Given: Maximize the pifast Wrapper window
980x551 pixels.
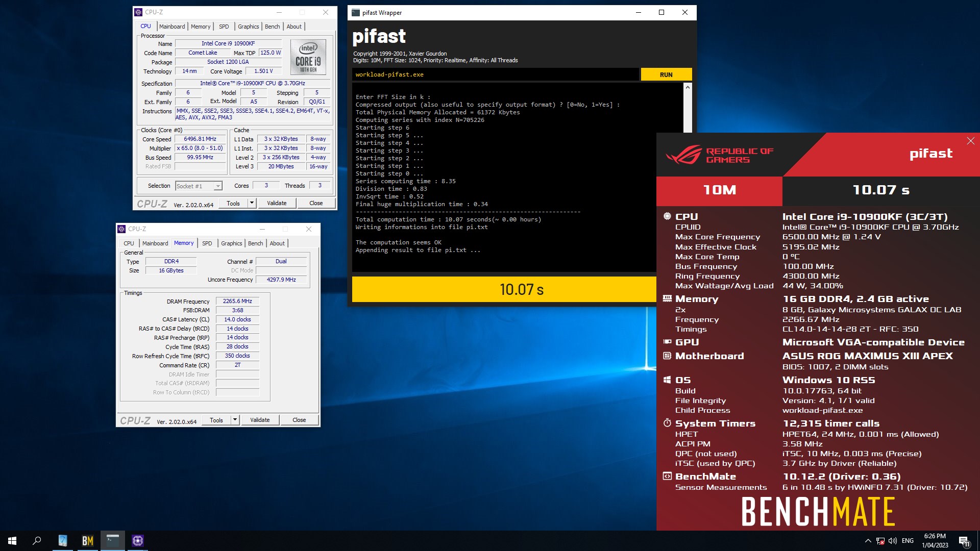Looking at the screenshot, I should [661, 13].
